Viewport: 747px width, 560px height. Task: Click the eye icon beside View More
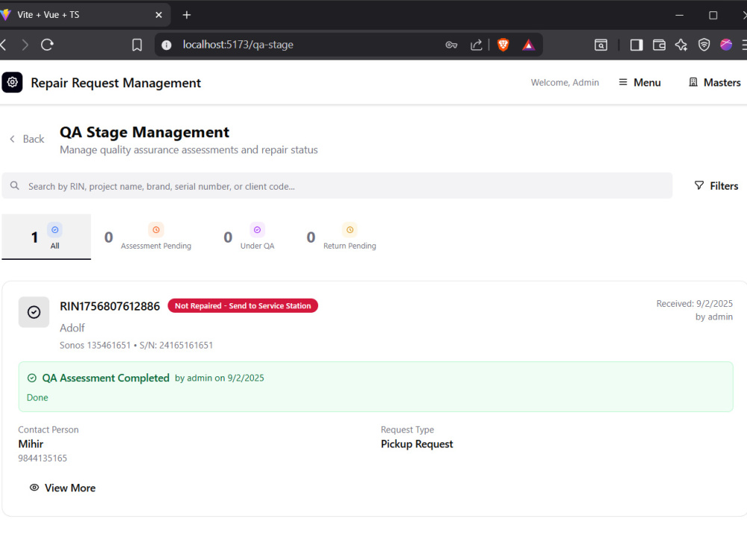[x=34, y=488]
